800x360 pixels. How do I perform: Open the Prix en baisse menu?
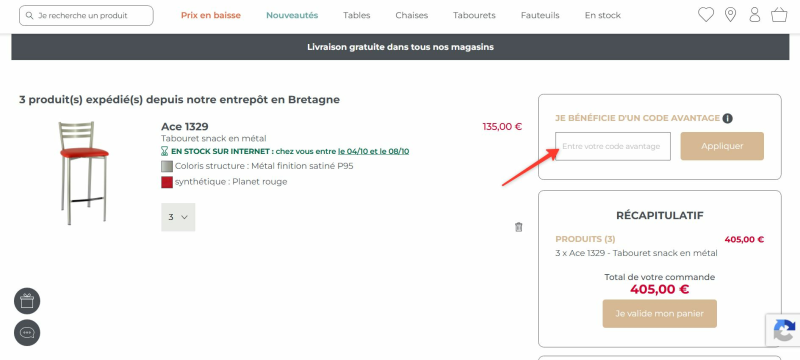coord(211,15)
